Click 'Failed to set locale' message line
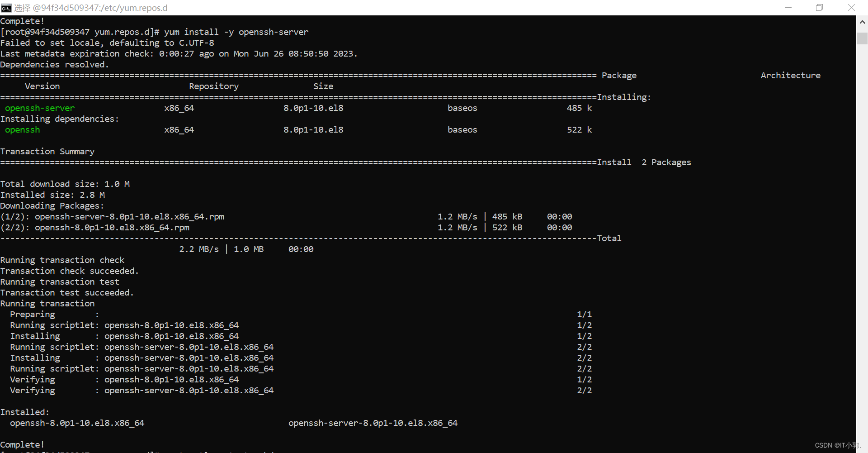868x453 pixels. 107,43
